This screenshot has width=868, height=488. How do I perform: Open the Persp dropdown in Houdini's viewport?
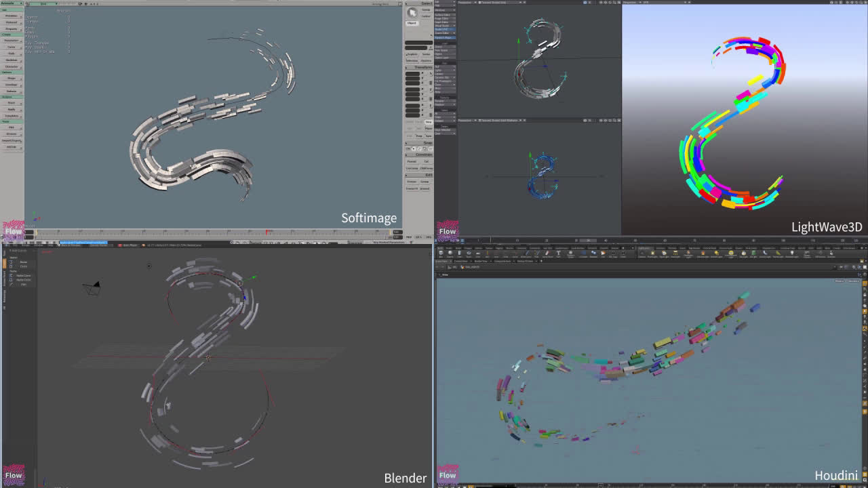840,281
